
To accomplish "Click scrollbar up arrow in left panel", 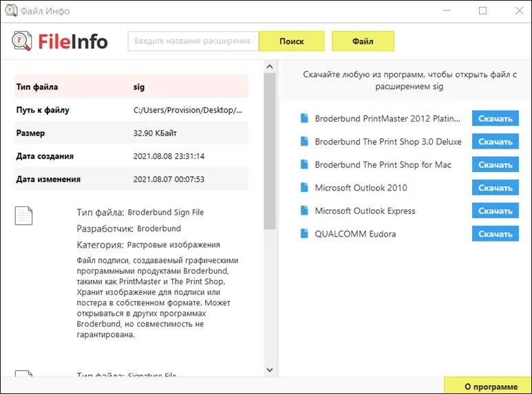I will pos(270,67).
